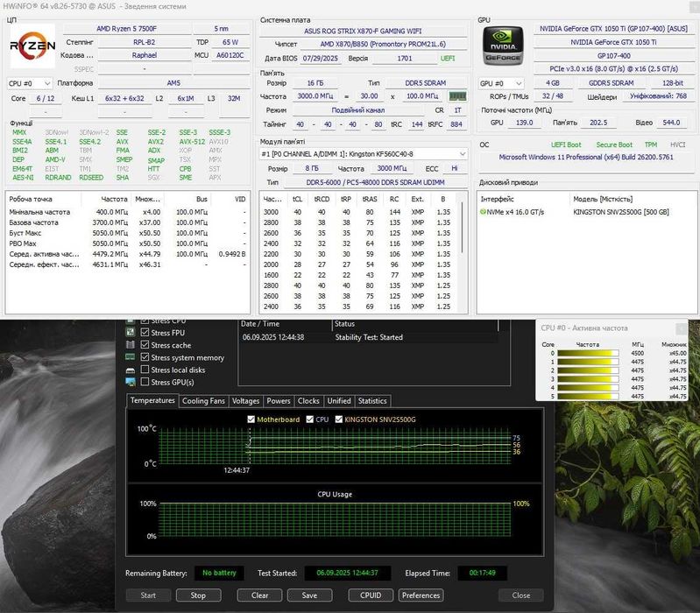Switch to the Temperatures tab
The image size is (700, 613).
152,400
